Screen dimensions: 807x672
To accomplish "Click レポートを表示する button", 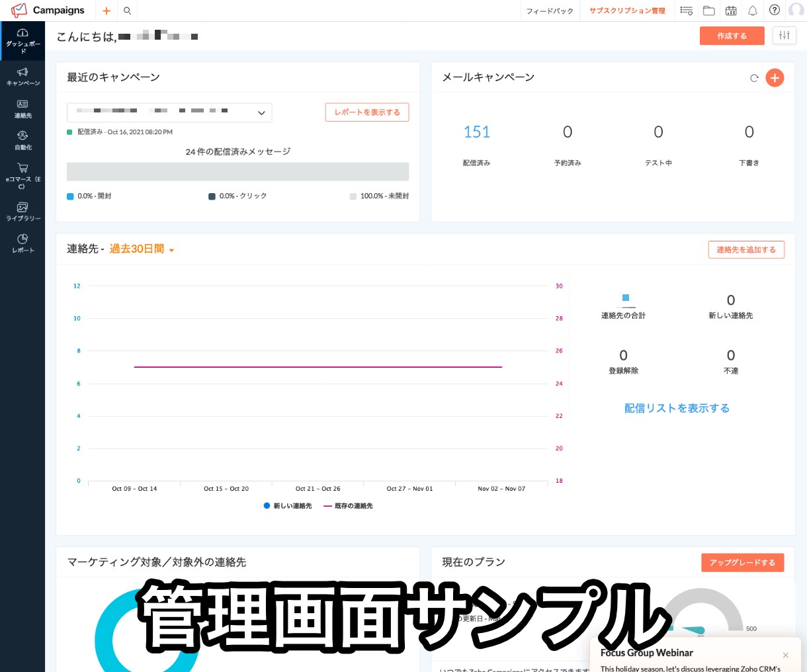I will pos(367,112).
